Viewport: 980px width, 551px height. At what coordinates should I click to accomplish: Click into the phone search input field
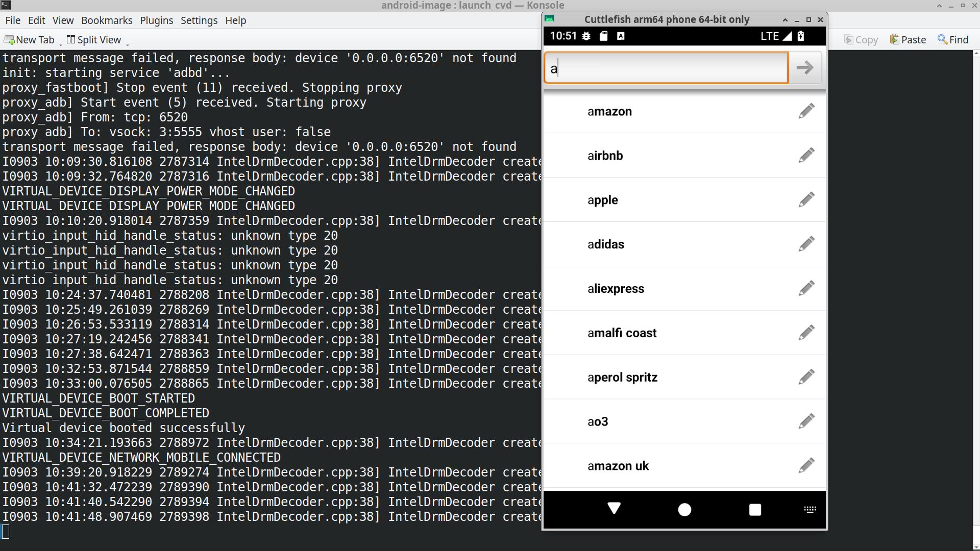pyautogui.click(x=666, y=67)
